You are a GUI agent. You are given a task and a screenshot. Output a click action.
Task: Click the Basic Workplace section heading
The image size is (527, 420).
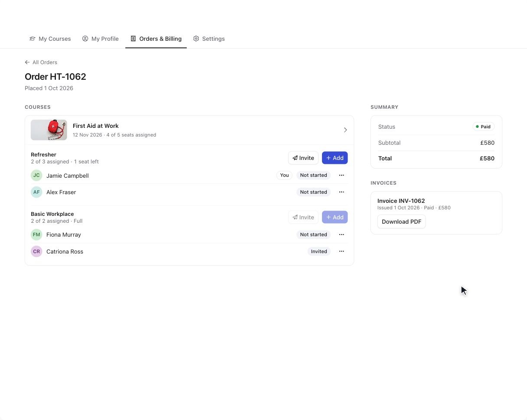52,214
